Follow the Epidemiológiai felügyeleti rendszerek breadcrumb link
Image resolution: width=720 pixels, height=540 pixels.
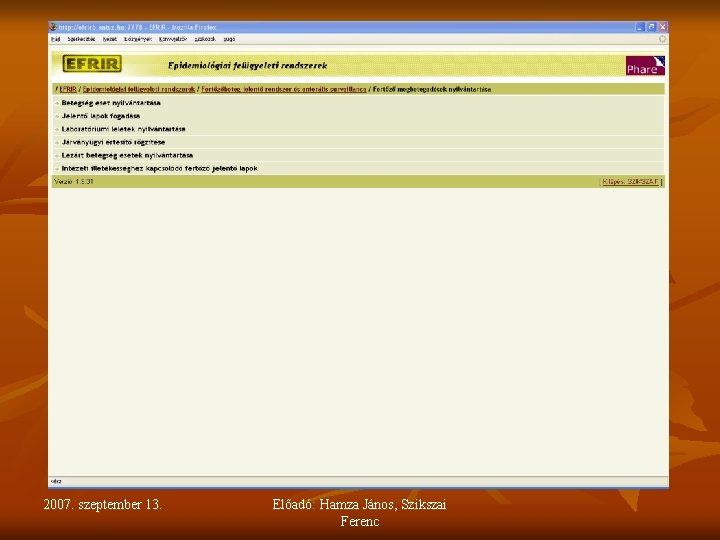click(139, 89)
